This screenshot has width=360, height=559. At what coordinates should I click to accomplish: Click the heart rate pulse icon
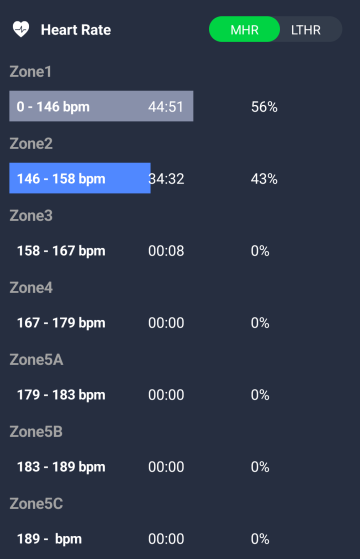pyautogui.click(x=21, y=30)
